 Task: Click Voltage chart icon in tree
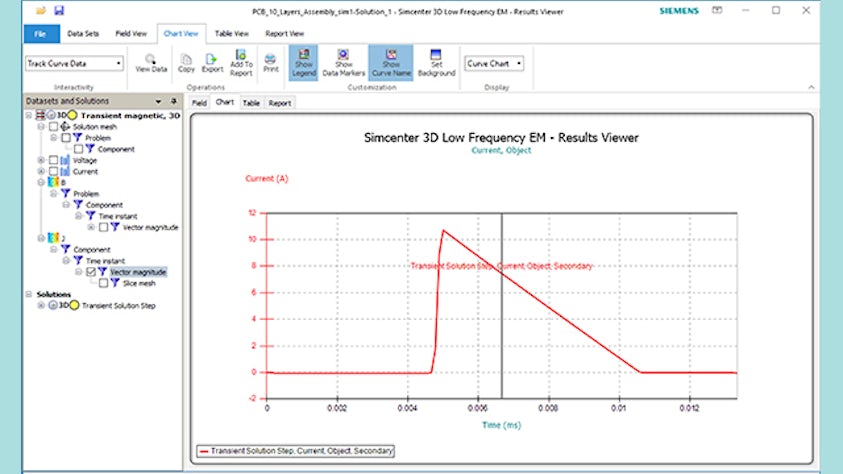pos(65,160)
